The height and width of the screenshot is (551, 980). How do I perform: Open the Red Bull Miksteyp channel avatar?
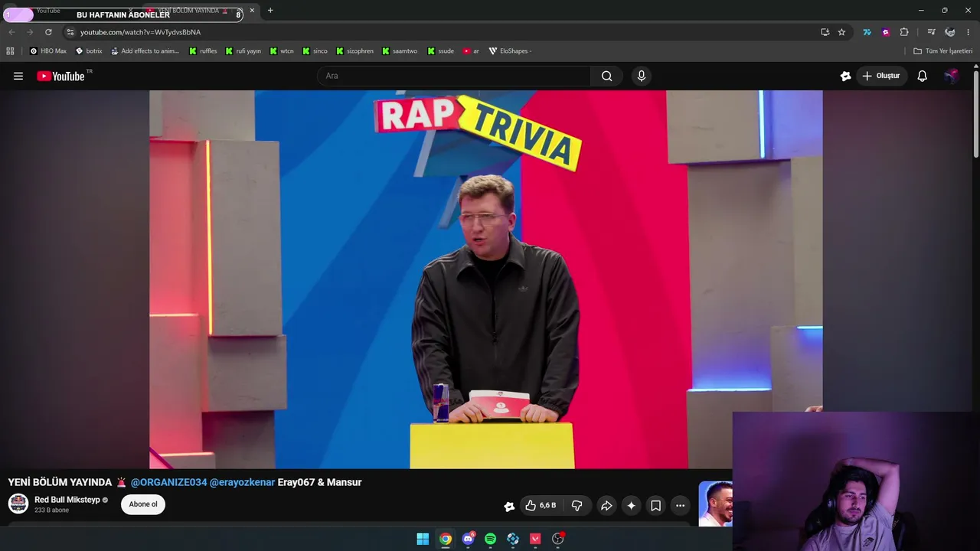pos(18,504)
